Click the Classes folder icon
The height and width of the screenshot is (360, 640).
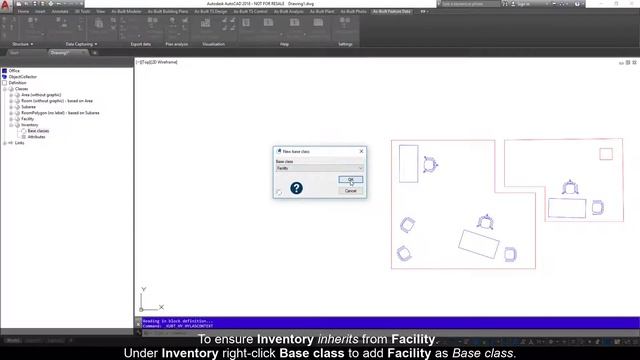pyautogui.click(x=11, y=89)
